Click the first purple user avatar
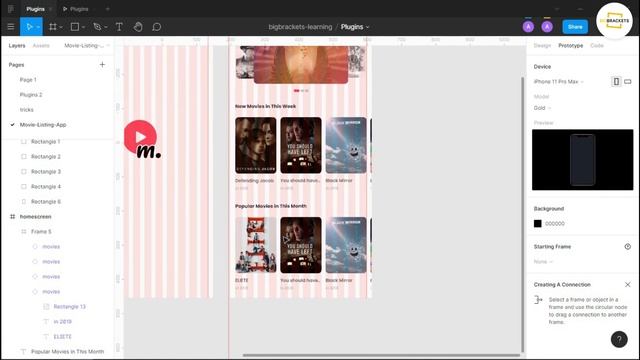 [x=528, y=27]
